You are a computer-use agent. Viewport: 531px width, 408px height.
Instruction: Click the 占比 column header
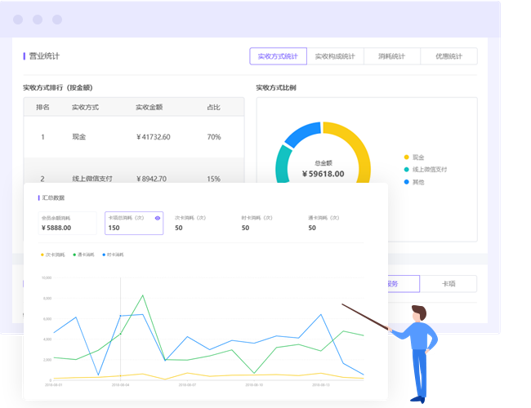(x=214, y=107)
